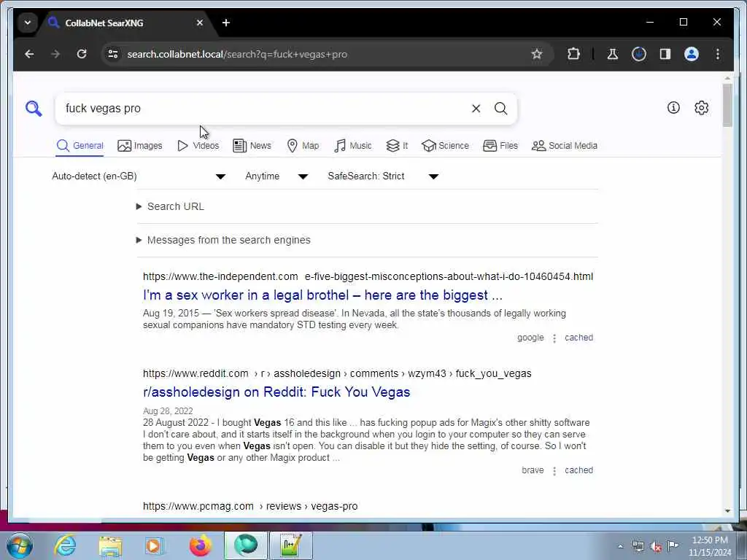Open the About info icon

point(673,108)
